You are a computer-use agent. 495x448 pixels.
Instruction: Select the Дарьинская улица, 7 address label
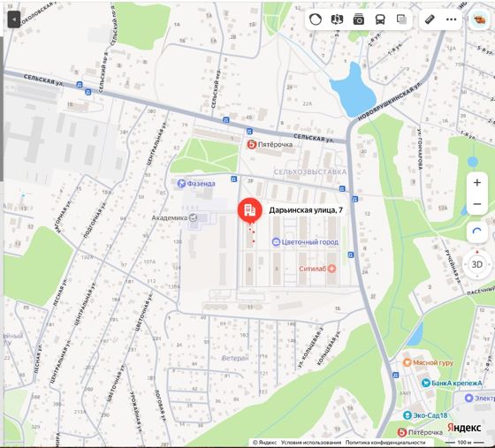[x=306, y=210]
